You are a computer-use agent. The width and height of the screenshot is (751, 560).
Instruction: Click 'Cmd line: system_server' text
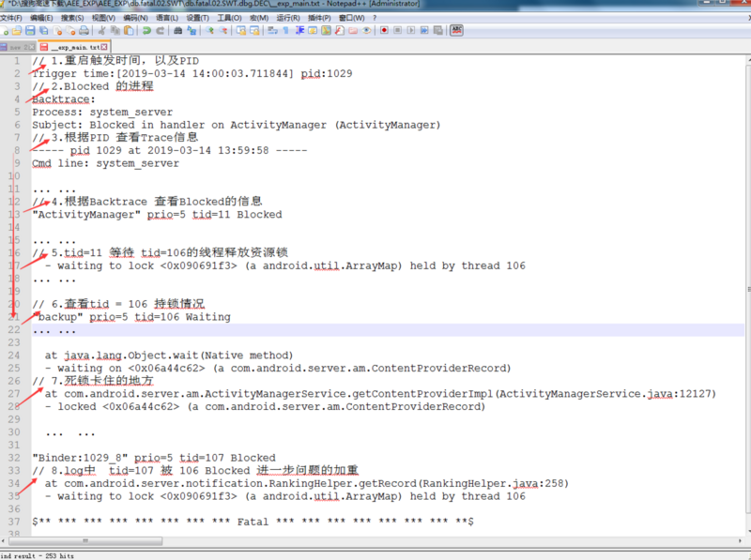[105, 163]
